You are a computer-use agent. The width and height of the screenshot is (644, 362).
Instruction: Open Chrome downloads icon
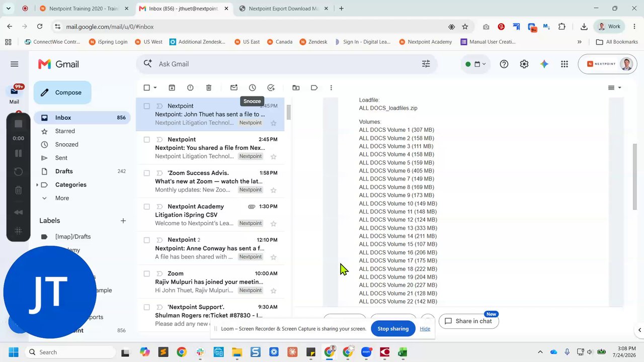pos(584,27)
